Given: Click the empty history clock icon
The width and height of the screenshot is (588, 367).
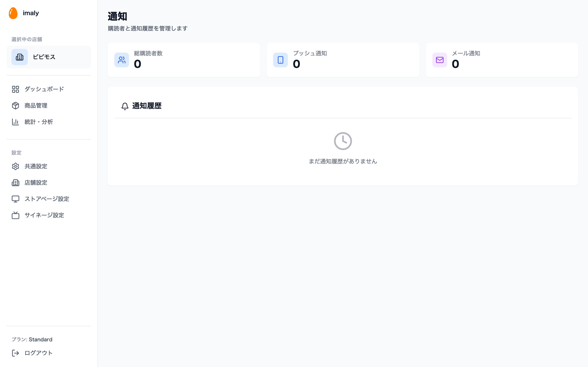Looking at the screenshot, I should pyautogui.click(x=343, y=141).
